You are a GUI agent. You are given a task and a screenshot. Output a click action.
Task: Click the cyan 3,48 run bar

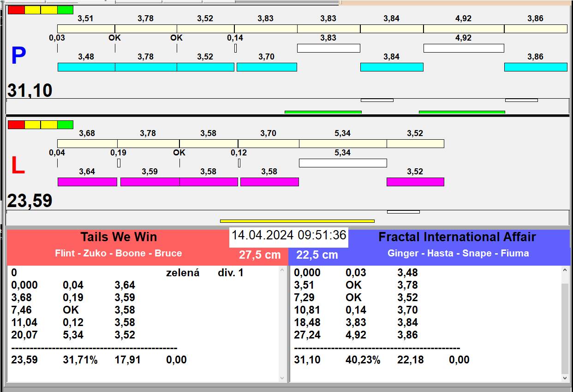(x=86, y=67)
